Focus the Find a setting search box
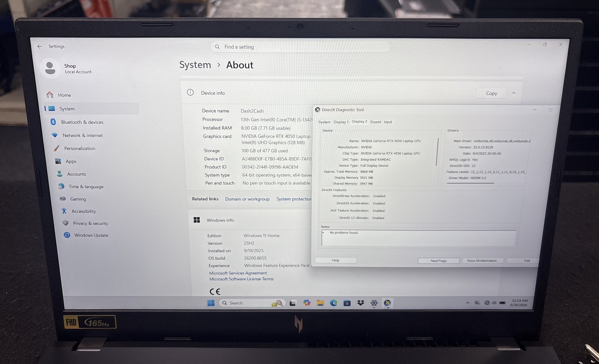 [300, 47]
